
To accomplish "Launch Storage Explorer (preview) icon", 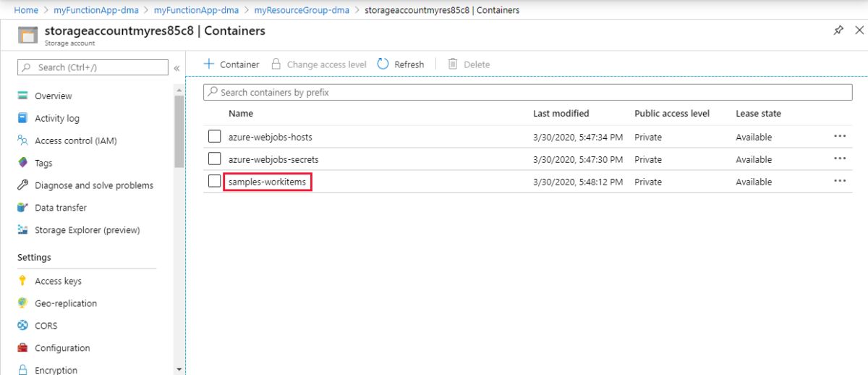I will 22,230.
